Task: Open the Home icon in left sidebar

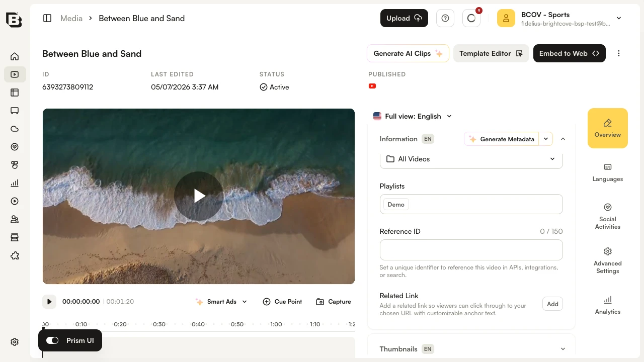Action: click(15, 56)
